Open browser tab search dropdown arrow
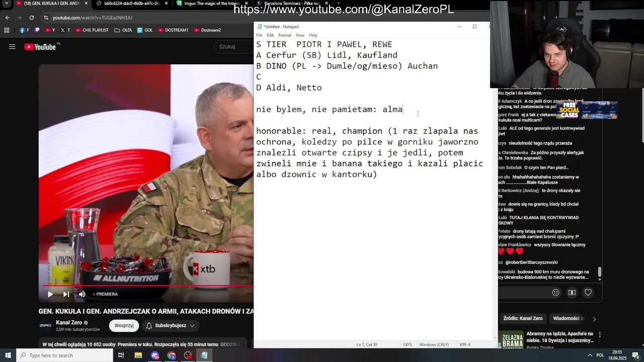This screenshot has height=362, width=644. pyautogui.click(x=7, y=4)
